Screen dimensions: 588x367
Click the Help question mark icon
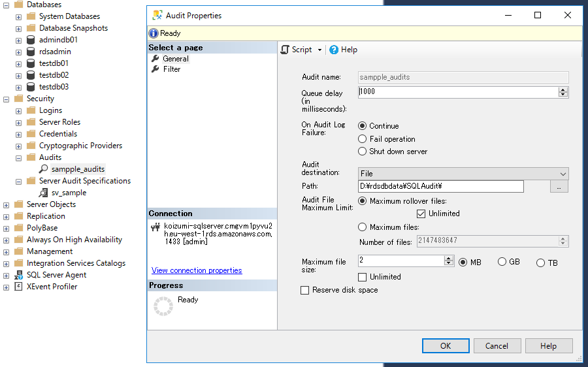click(x=334, y=50)
